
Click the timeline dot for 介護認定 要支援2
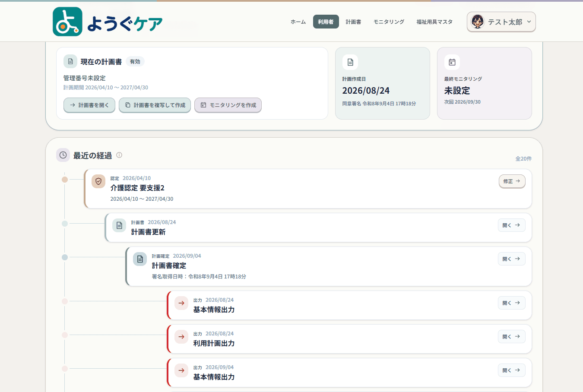tap(65, 180)
